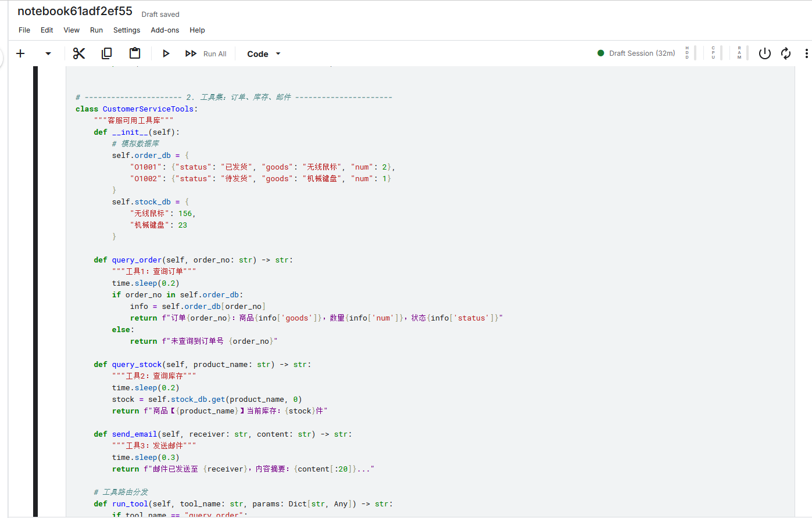Run the current cell
This screenshot has width=812, height=518.
pos(166,53)
